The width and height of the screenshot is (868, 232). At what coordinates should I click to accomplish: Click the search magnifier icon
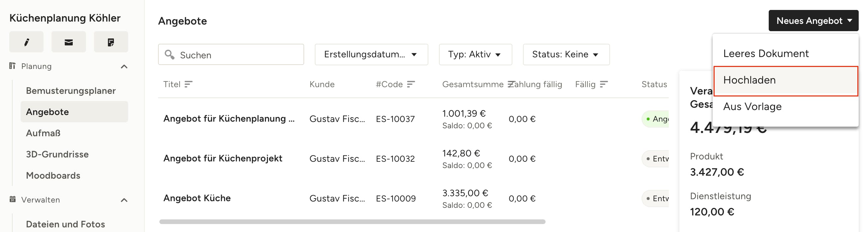(x=169, y=54)
